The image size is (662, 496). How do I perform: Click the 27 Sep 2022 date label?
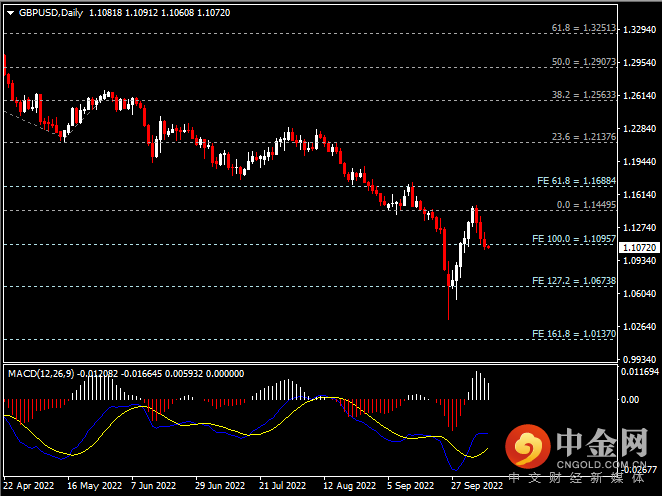477,486
